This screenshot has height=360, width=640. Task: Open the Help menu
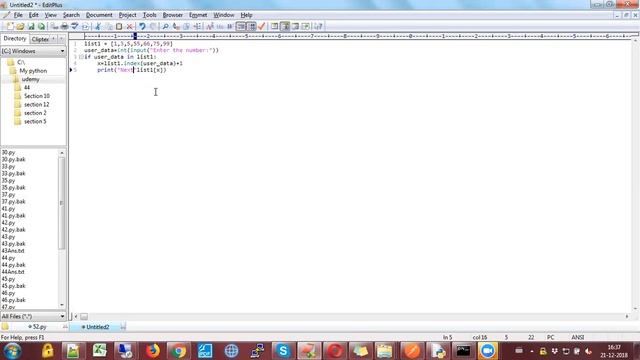pos(246,15)
